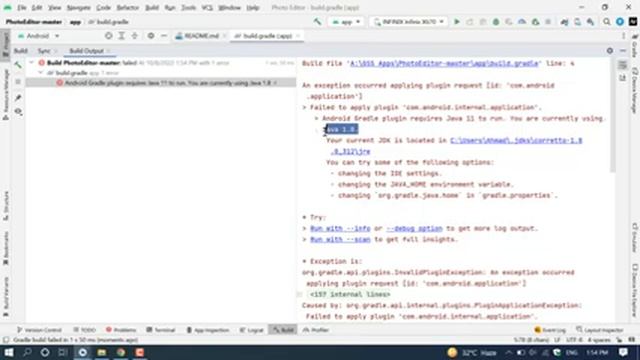Open the Android project view dropdown
640x360 pixels.
click(x=39, y=36)
